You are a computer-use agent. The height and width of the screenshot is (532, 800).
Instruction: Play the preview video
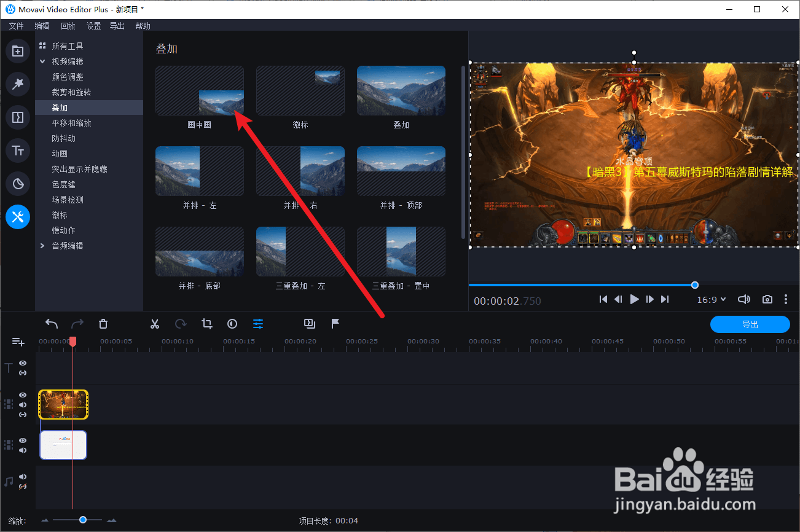pos(635,299)
